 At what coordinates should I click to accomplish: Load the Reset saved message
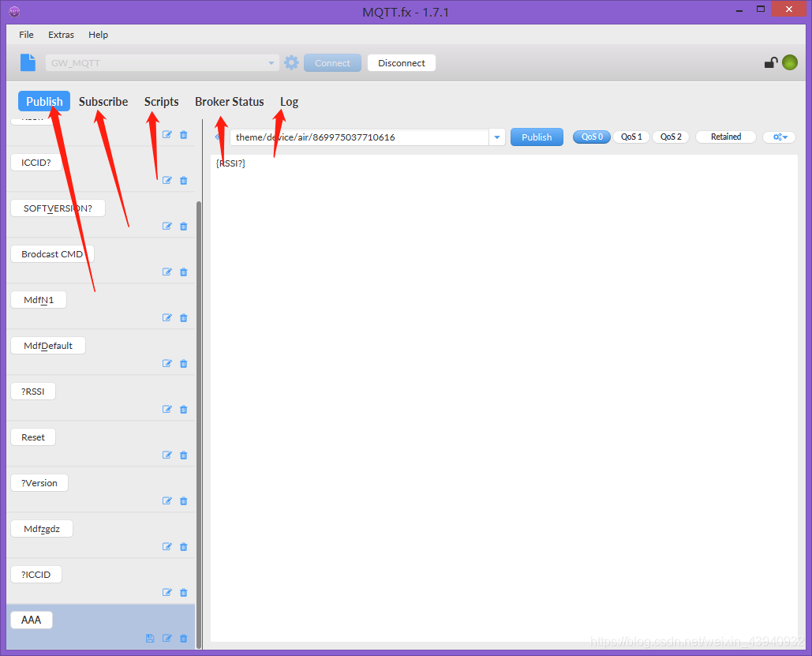tap(33, 437)
